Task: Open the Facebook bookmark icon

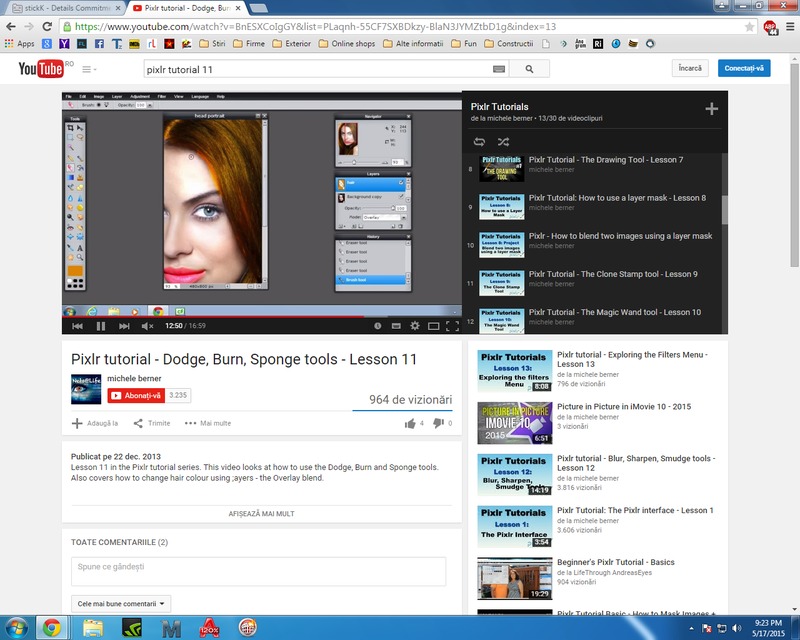Action: point(99,44)
